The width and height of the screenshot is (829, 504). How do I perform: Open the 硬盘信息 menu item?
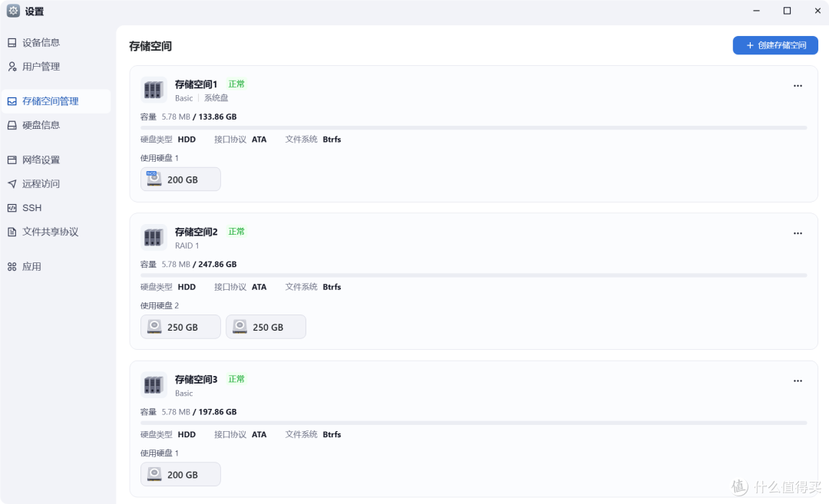pyautogui.click(x=41, y=125)
